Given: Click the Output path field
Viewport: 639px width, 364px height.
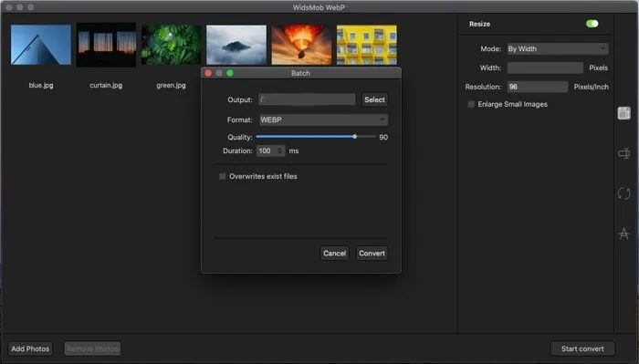Looking at the screenshot, I should pyautogui.click(x=307, y=99).
